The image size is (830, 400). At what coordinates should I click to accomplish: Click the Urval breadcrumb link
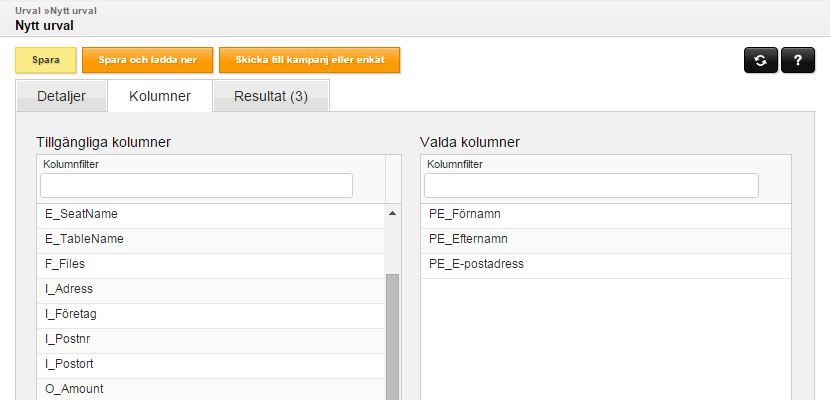pos(27,11)
